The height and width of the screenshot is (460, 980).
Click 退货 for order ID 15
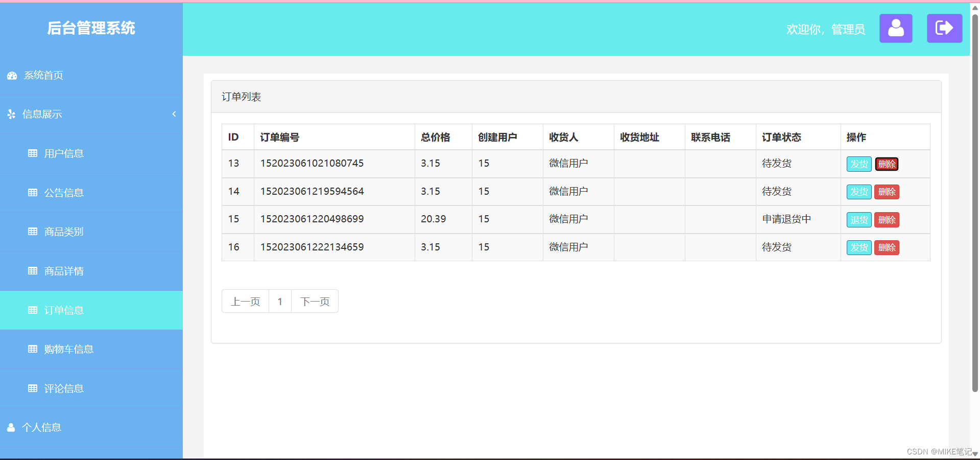[859, 220]
